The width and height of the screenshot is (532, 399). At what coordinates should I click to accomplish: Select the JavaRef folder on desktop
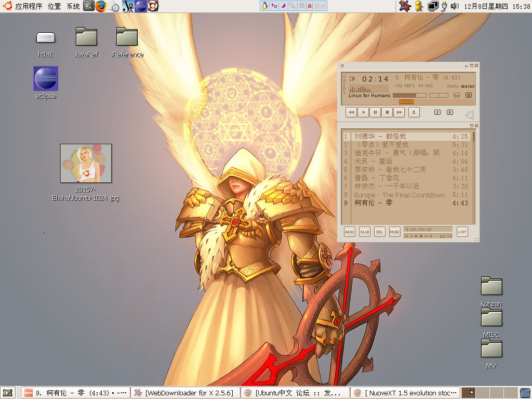[x=86, y=37]
